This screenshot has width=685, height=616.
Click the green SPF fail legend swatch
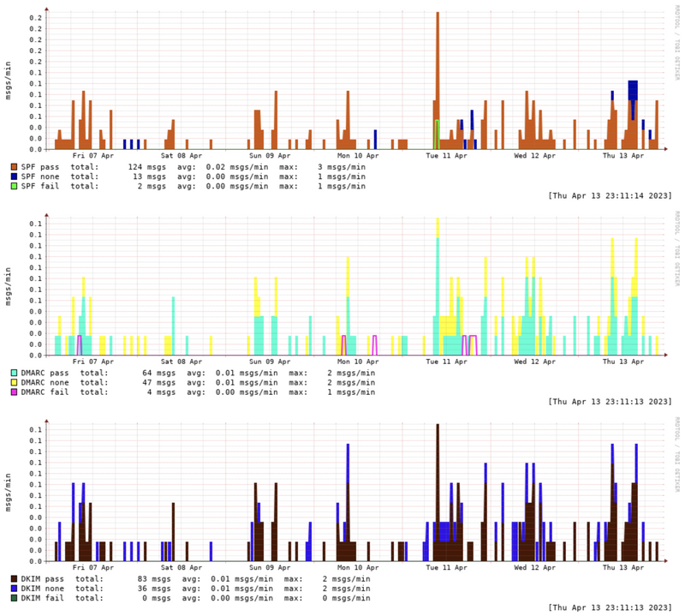14,186
